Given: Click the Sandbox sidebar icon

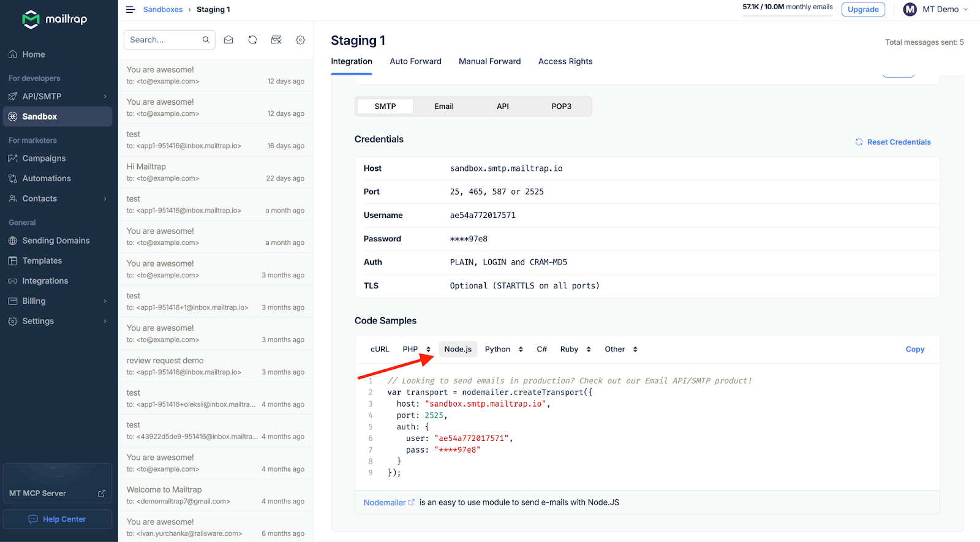Looking at the screenshot, I should point(13,116).
